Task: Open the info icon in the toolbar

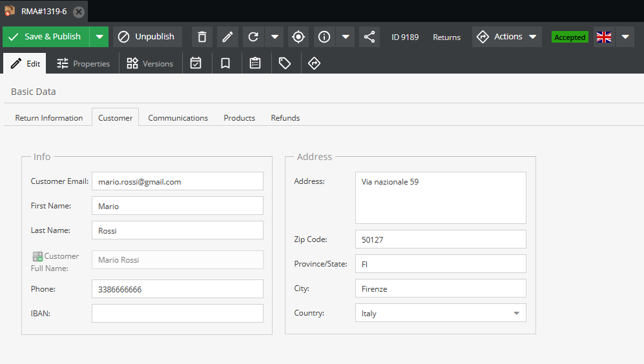Action: click(324, 37)
